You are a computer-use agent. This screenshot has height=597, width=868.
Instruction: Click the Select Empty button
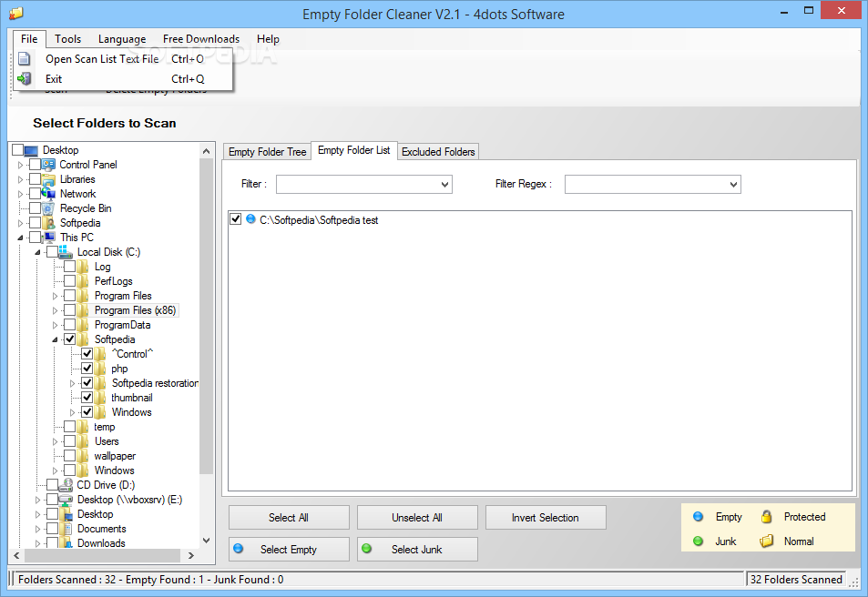pos(289,549)
